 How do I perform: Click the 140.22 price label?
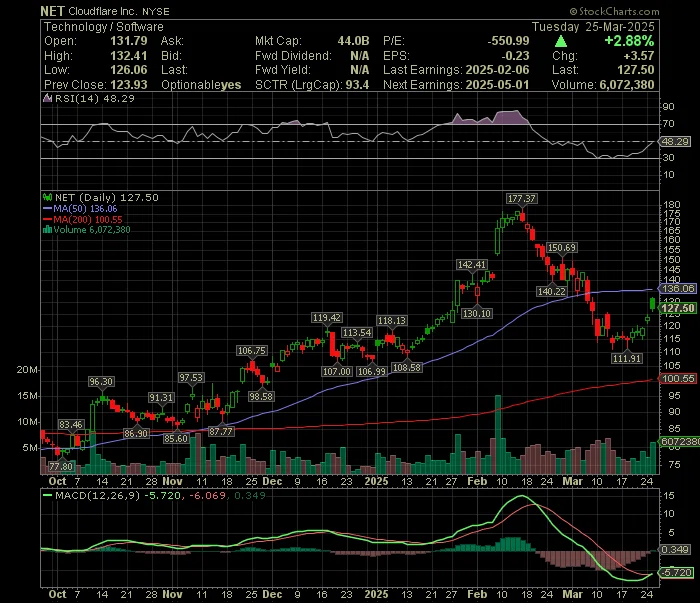(x=552, y=291)
